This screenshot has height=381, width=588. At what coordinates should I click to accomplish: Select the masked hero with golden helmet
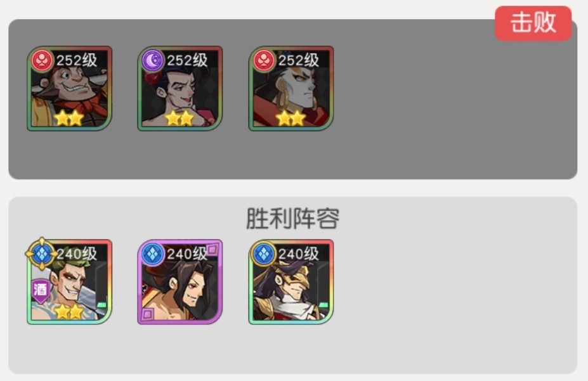[x=291, y=281]
